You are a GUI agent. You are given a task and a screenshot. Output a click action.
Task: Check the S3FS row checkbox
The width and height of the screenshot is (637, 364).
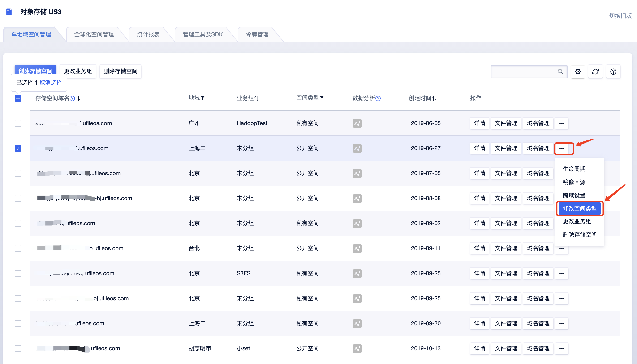[x=18, y=273]
